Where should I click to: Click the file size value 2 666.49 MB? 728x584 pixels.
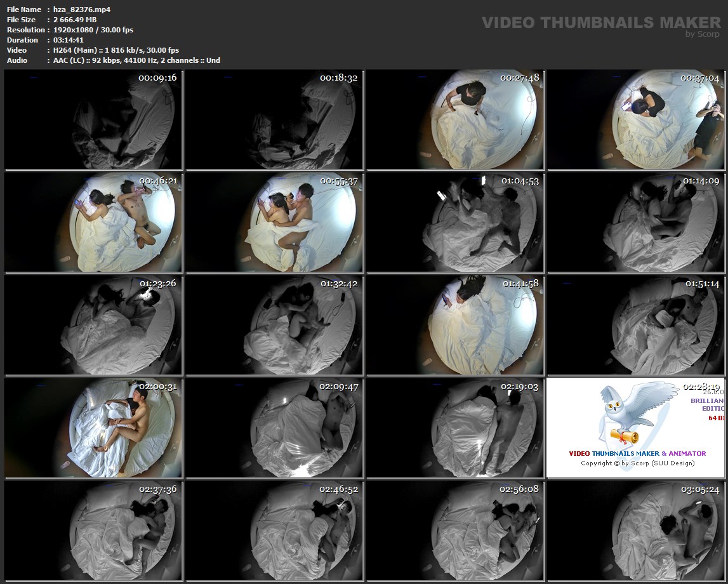(x=75, y=20)
